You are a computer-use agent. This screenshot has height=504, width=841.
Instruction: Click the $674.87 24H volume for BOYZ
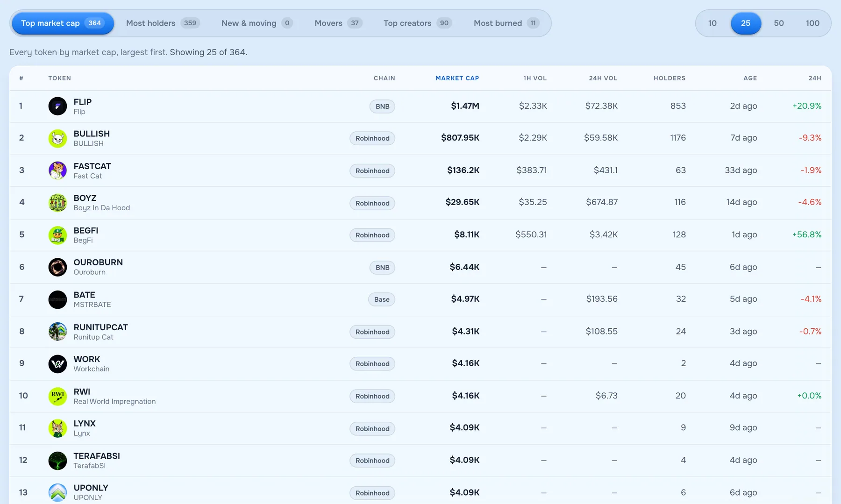point(602,202)
